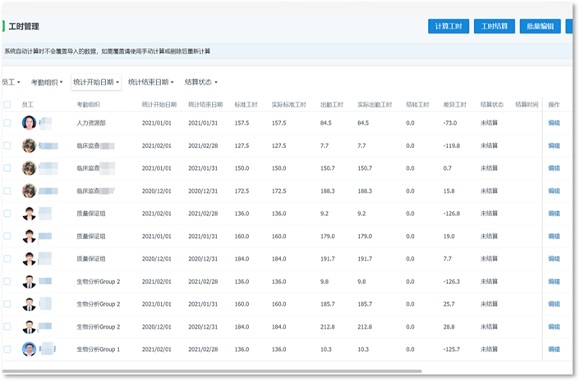Screen dimensions: 580x385
Task: Click the 出勤工时 column header
Action: click(331, 105)
